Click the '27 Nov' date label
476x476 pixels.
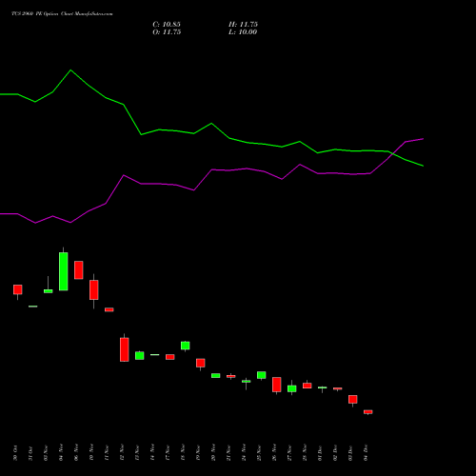pos(289,453)
